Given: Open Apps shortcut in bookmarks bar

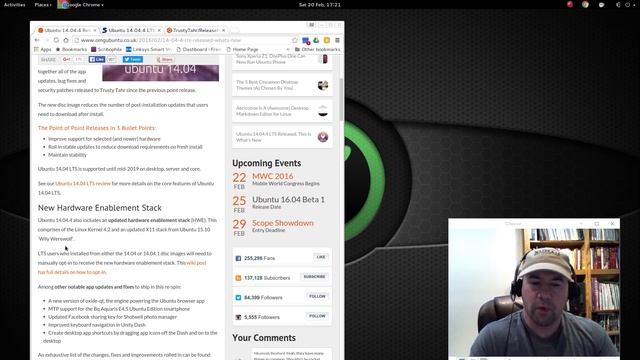Looking at the screenshot, I should point(42,49).
